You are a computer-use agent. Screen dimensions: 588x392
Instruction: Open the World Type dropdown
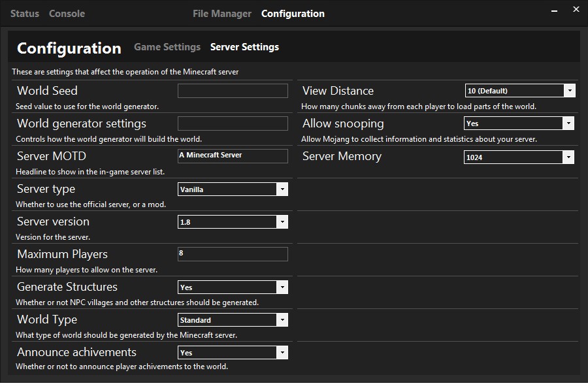pos(282,319)
